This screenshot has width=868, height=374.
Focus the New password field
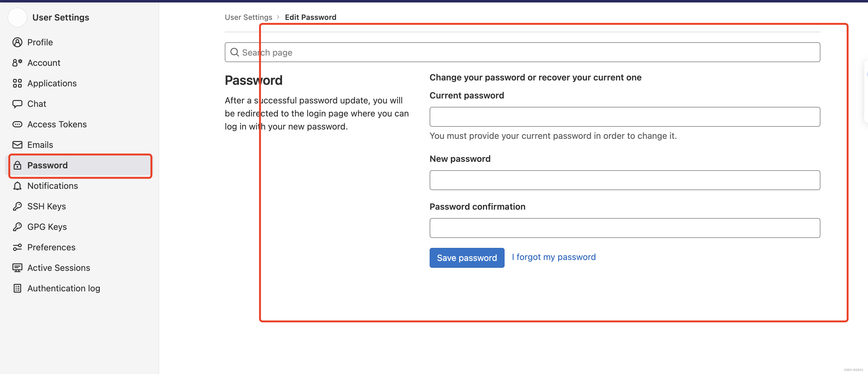624,180
